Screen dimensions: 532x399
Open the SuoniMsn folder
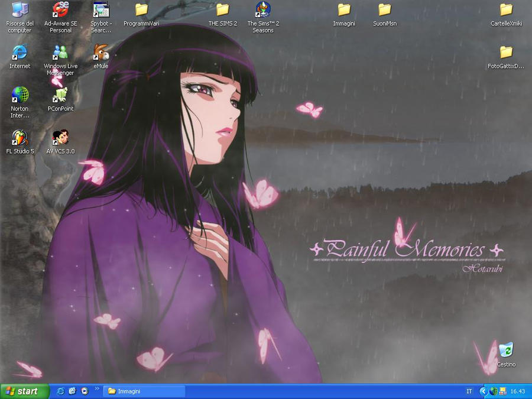click(x=385, y=14)
